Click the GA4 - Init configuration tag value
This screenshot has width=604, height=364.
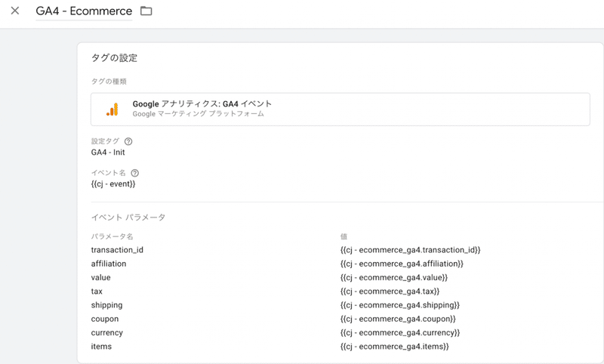[108, 152]
